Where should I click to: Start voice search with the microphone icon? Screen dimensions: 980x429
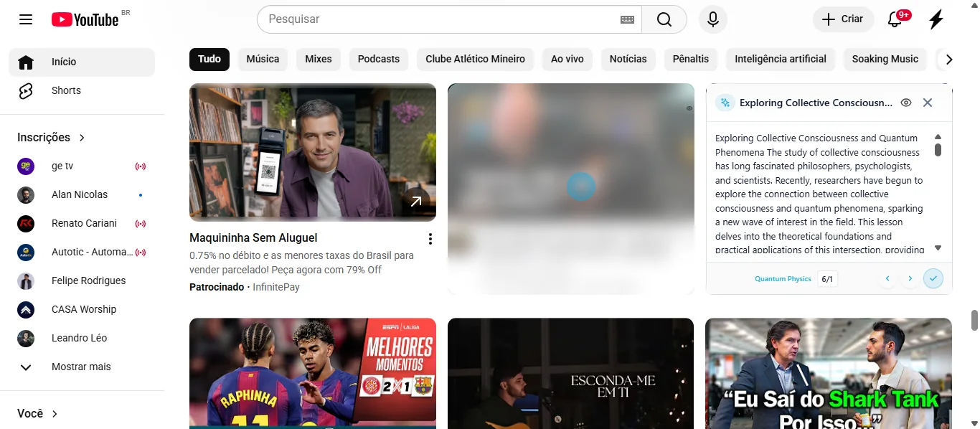[x=712, y=19]
